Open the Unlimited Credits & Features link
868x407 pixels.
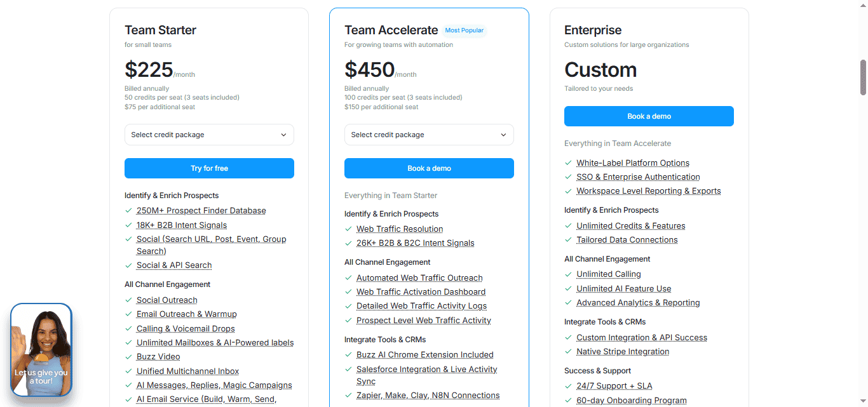[x=630, y=225]
